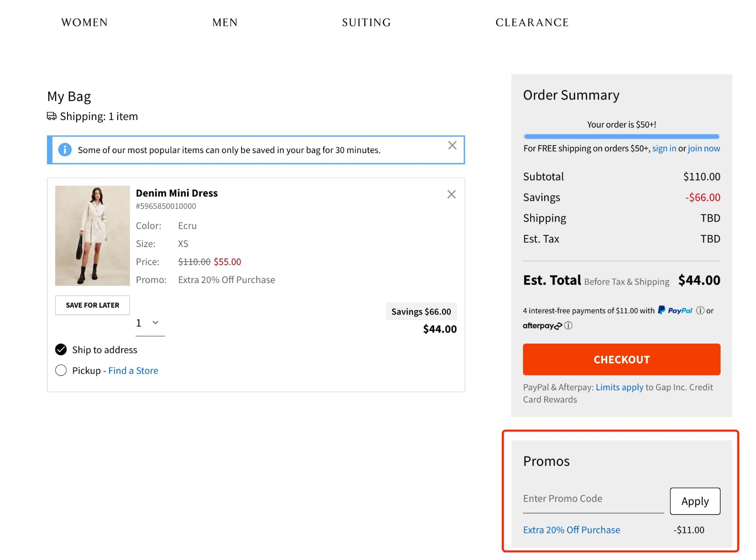Remove the Denim Mini Dress using its X

pos(451,194)
